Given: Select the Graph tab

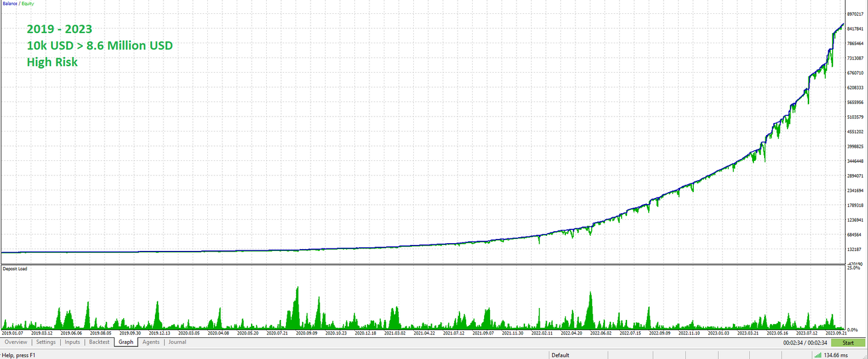Looking at the screenshot, I should 126,342.
